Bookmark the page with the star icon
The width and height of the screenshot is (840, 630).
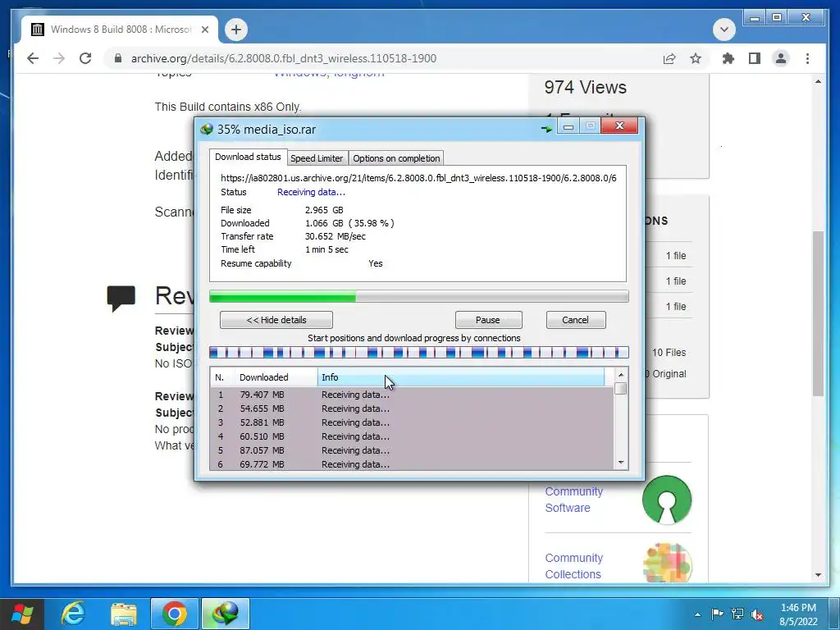(696, 58)
